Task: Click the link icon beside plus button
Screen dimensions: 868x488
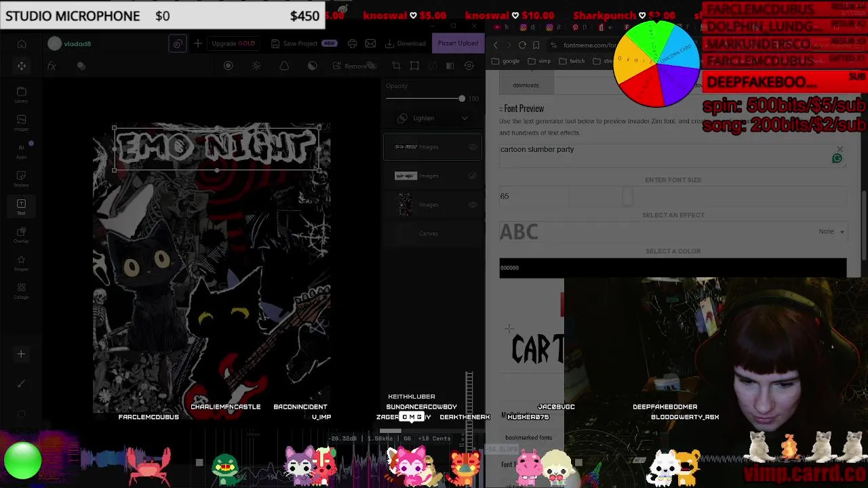Action: (177, 43)
